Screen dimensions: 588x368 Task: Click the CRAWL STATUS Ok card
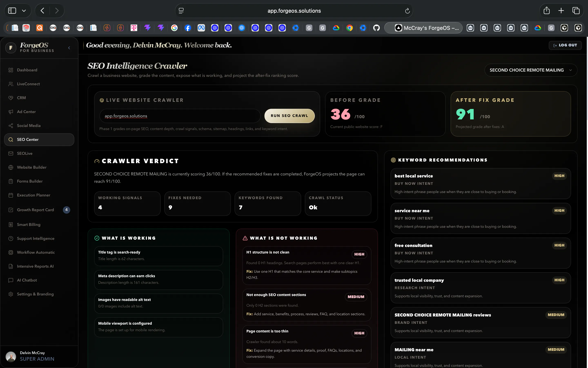pos(338,203)
